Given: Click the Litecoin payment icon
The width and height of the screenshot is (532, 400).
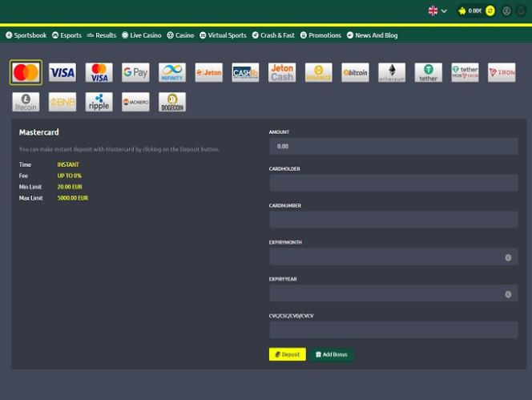Looking at the screenshot, I should 26,103.
